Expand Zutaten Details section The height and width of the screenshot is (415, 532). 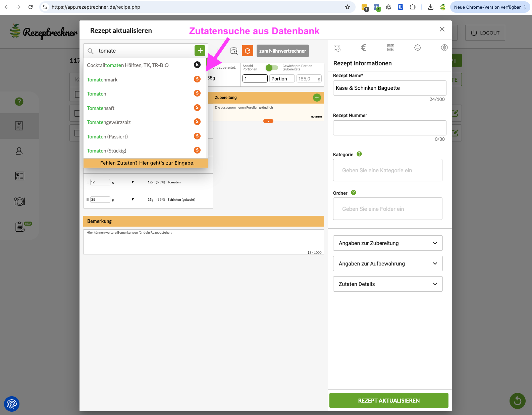tap(388, 284)
